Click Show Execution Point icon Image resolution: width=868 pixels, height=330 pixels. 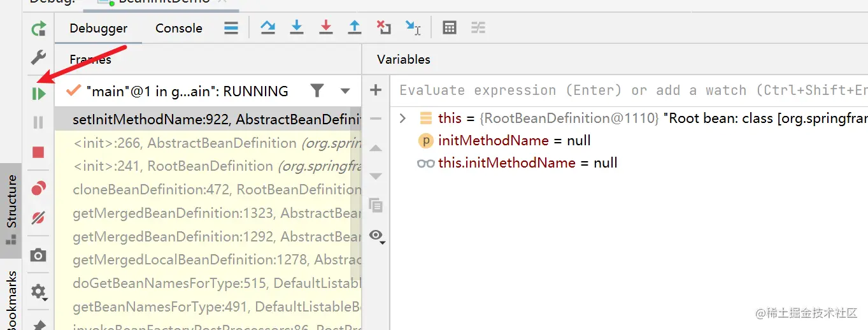point(267,27)
